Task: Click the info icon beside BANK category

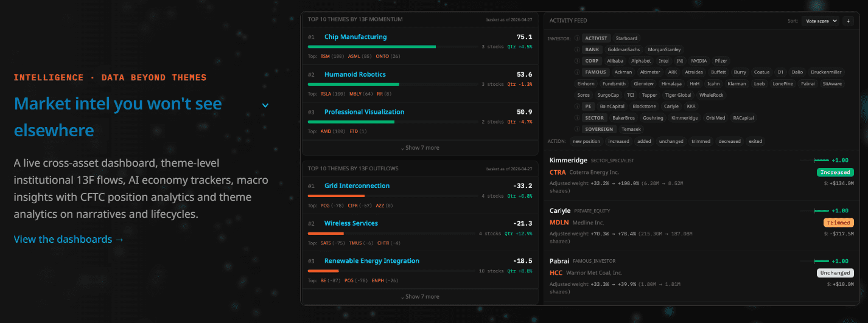Action: pyautogui.click(x=576, y=50)
